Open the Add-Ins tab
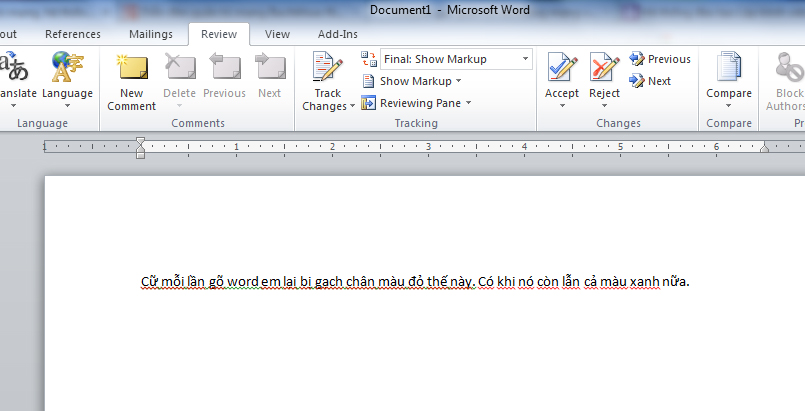805x411 pixels. pos(337,34)
